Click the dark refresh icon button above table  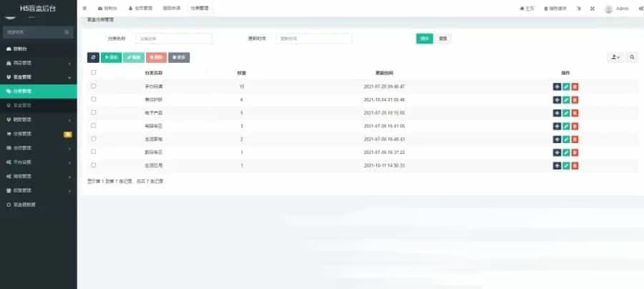click(93, 57)
